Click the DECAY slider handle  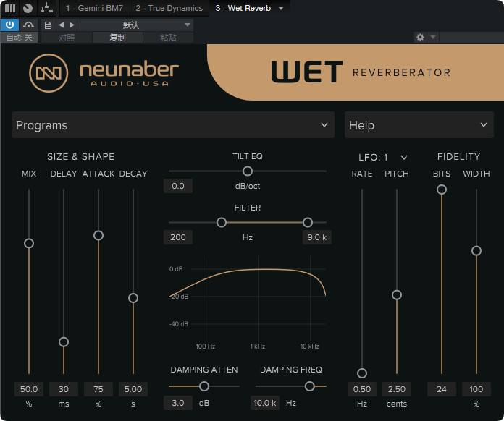tap(133, 298)
